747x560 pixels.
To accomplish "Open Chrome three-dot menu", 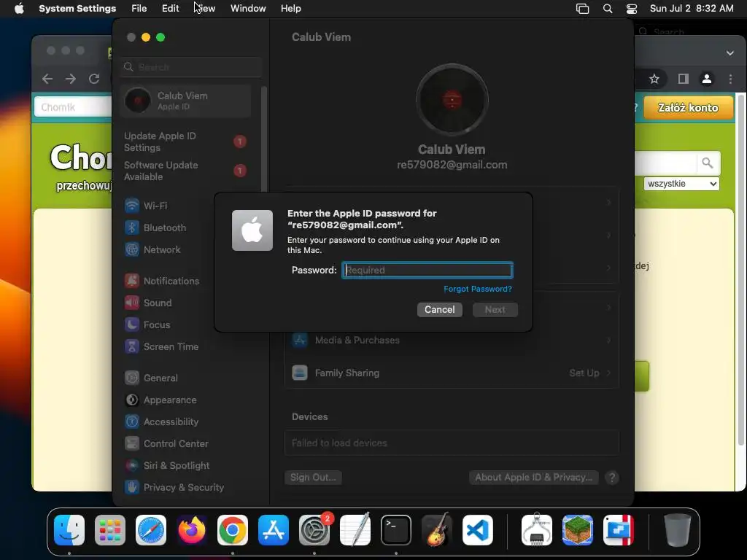I will pos(730,79).
